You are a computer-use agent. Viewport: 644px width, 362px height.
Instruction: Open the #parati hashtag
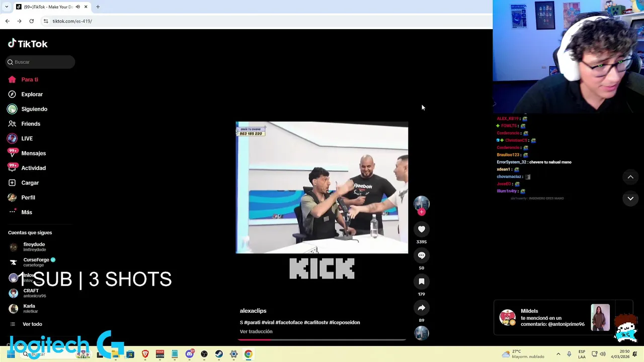click(252, 322)
